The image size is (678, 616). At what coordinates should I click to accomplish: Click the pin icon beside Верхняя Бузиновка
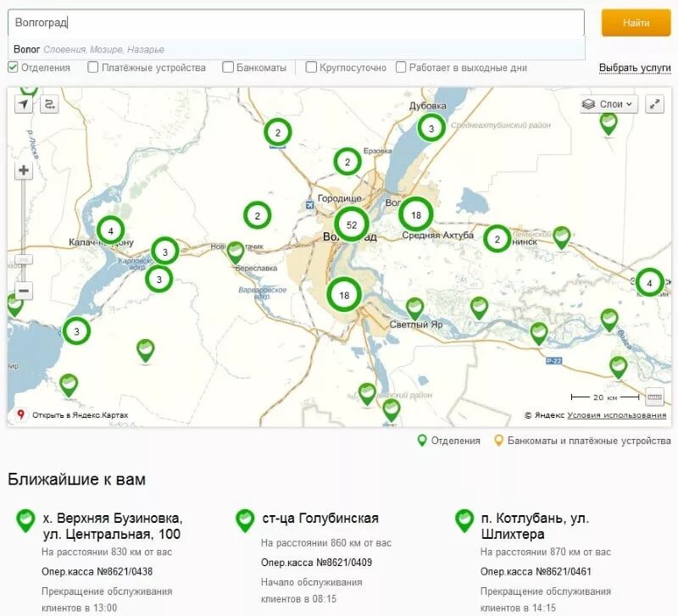point(25,520)
